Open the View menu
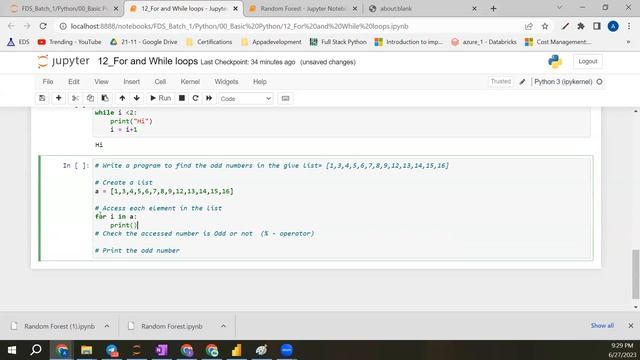 tap(101, 82)
